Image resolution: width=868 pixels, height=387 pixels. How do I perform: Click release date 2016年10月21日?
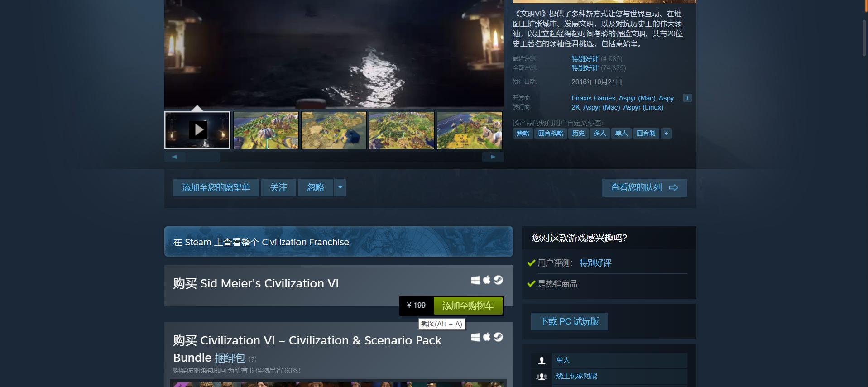[x=597, y=82]
